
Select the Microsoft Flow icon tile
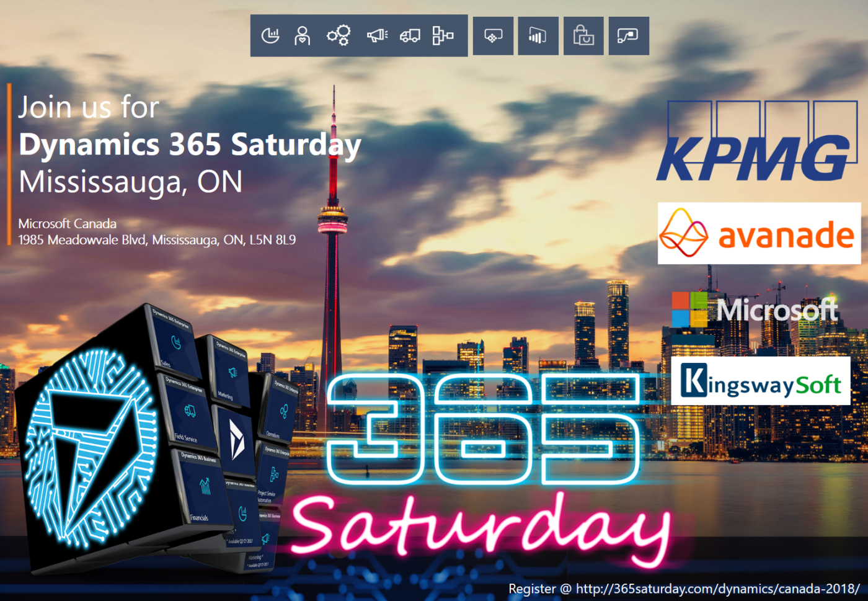[628, 36]
